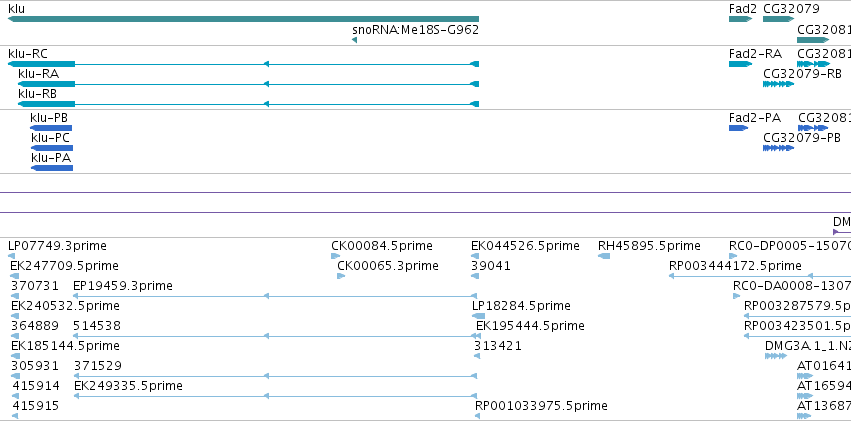
Task: Click the 39041 EST marker
Action: (x=475, y=276)
